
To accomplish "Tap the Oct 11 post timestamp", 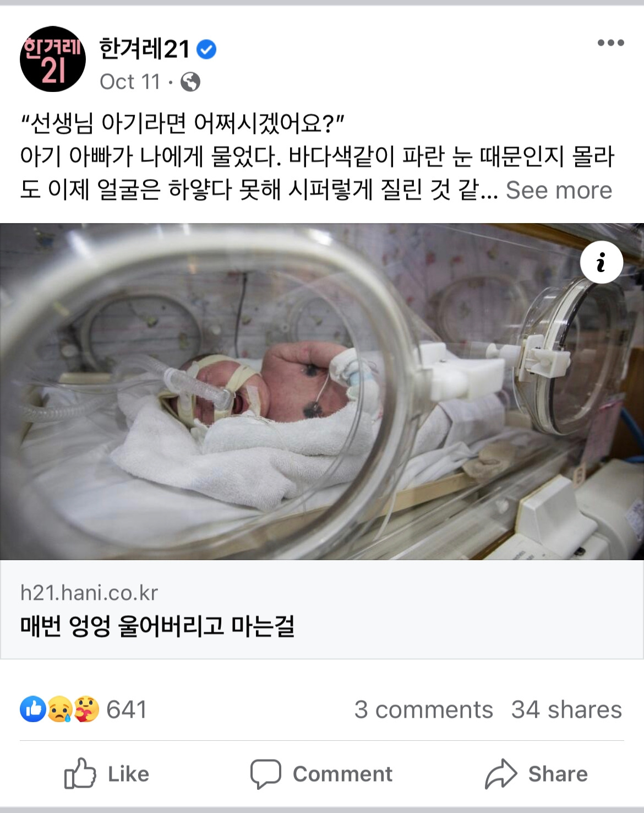I will click(130, 82).
